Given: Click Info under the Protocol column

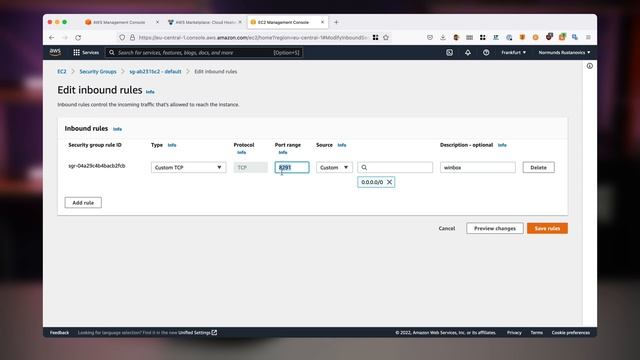Looking at the screenshot, I should [242, 152].
